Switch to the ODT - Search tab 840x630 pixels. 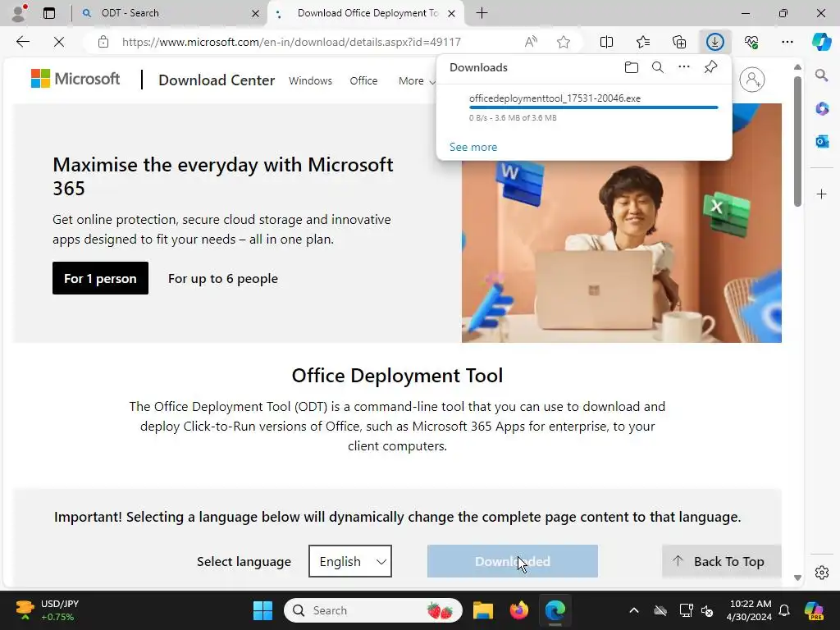click(167, 13)
